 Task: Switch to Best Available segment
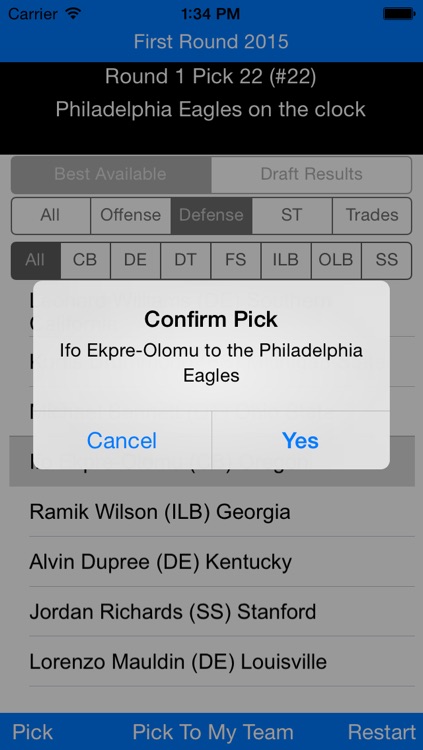[x=111, y=174]
